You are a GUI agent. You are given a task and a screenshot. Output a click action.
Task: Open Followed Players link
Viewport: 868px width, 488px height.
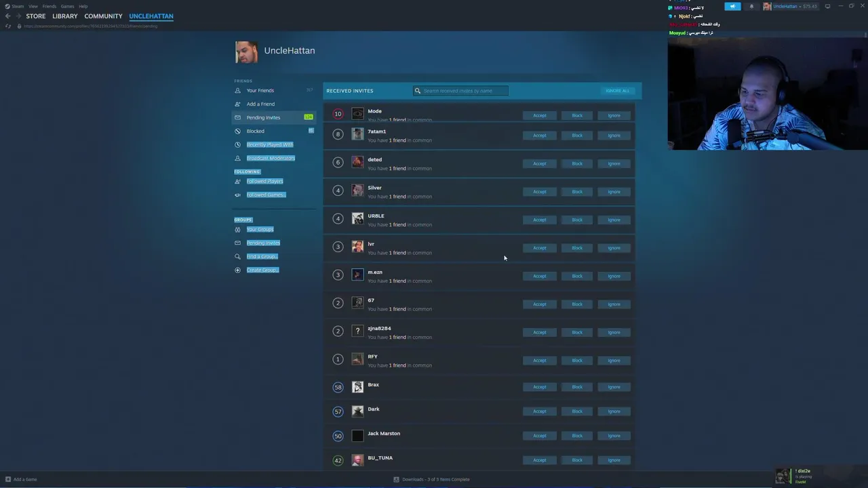(264, 181)
